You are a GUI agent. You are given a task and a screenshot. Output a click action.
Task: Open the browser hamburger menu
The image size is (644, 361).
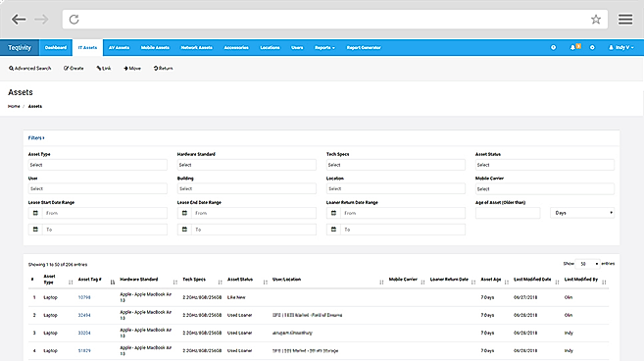point(625,20)
